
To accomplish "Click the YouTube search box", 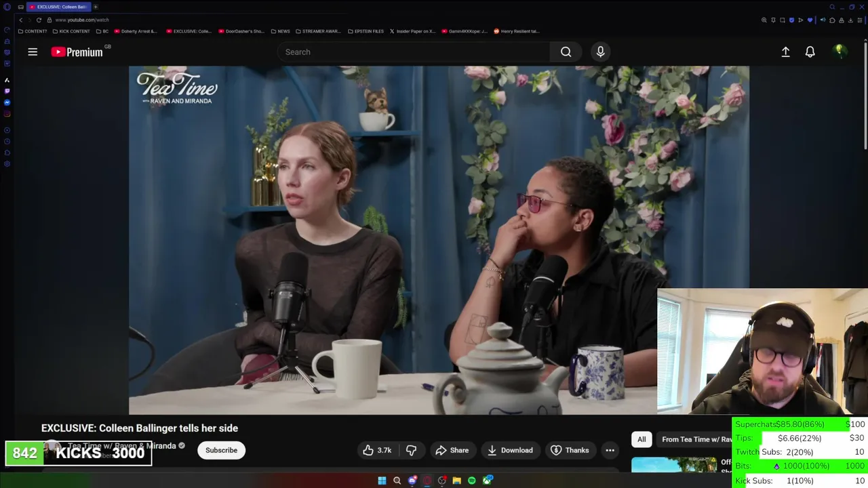I will tap(414, 52).
